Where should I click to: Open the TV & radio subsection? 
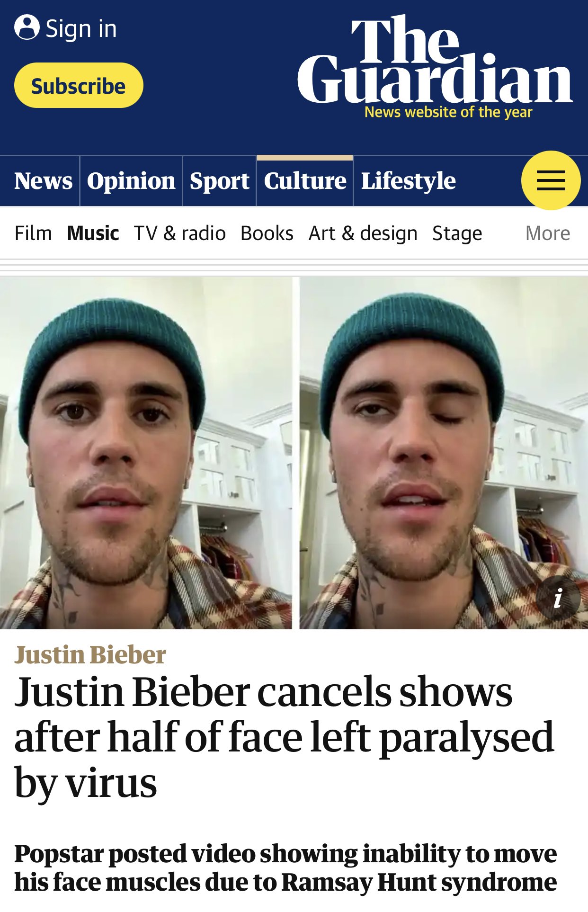coord(180,233)
